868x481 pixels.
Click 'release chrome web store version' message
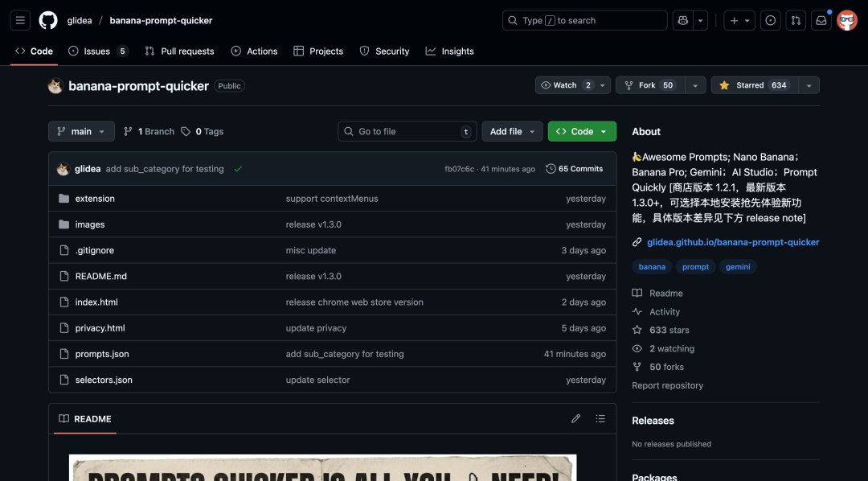(x=354, y=302)
